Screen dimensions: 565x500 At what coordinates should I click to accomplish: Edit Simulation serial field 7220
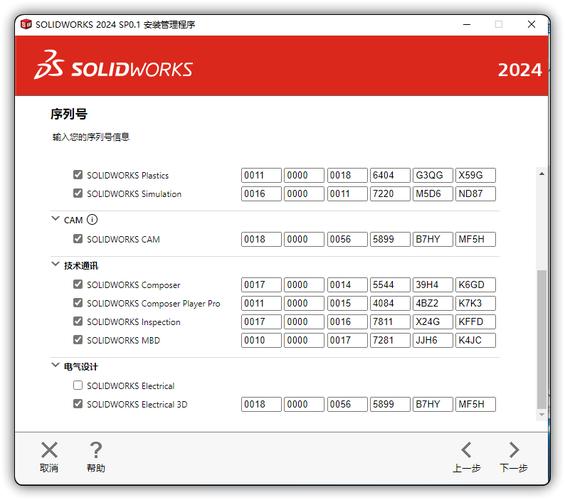pos(390,194)
